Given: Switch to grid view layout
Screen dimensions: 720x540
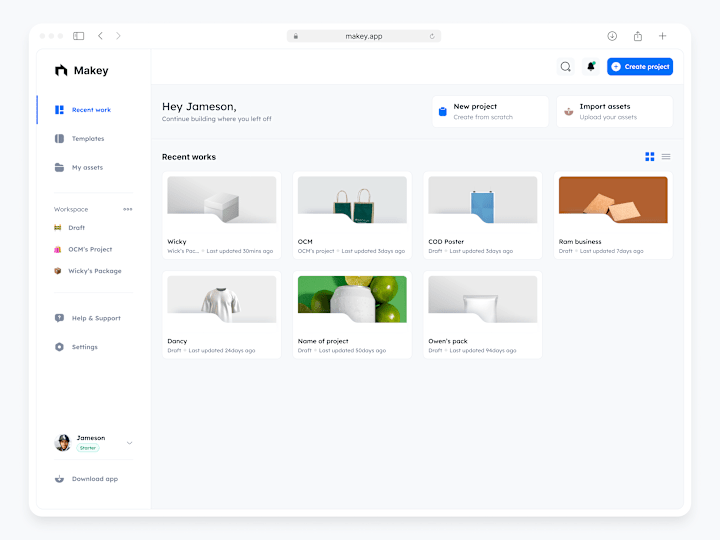Looking at the screenshot, I should pyautogui.click(x=650, y=157).
